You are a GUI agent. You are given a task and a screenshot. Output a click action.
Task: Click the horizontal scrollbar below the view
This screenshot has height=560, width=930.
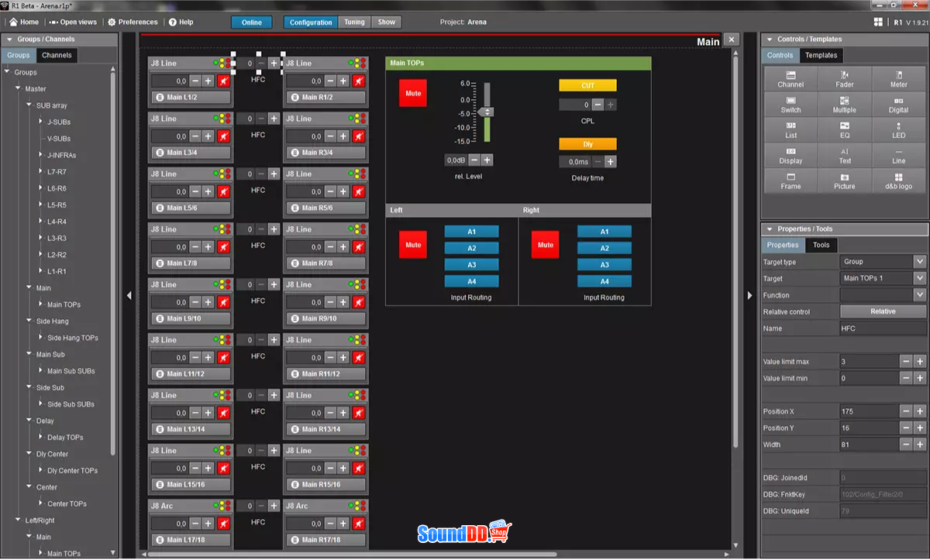click(x=353, y=554)
